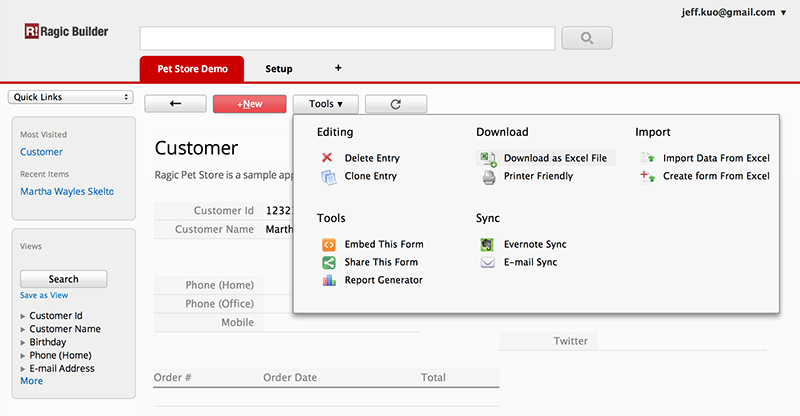
Task: Click the Order Date column header
Action: [290, 378]
